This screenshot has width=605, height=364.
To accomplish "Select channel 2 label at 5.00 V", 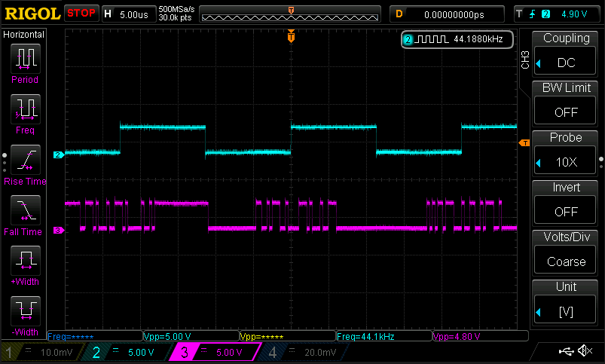I will coord(128,352).
